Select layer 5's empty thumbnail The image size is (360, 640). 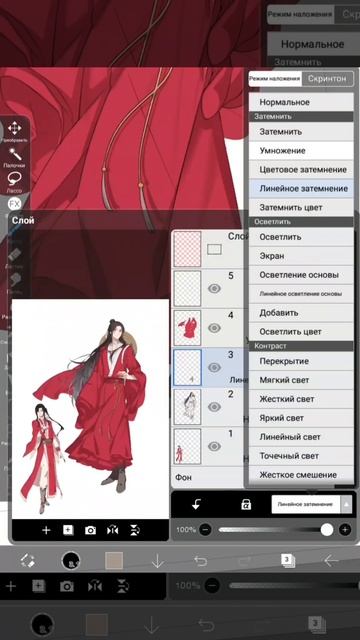[187, 289]
